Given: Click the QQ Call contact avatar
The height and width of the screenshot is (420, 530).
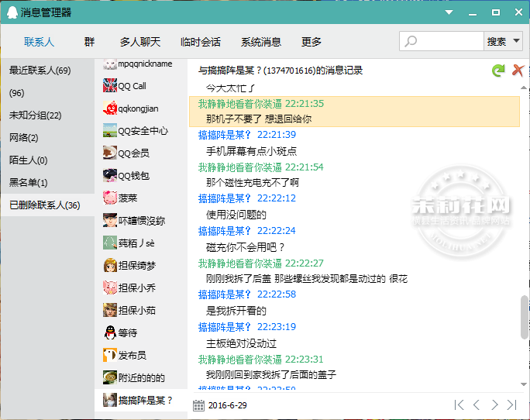Looking at the screenshot, I should [x=110, y=85].
